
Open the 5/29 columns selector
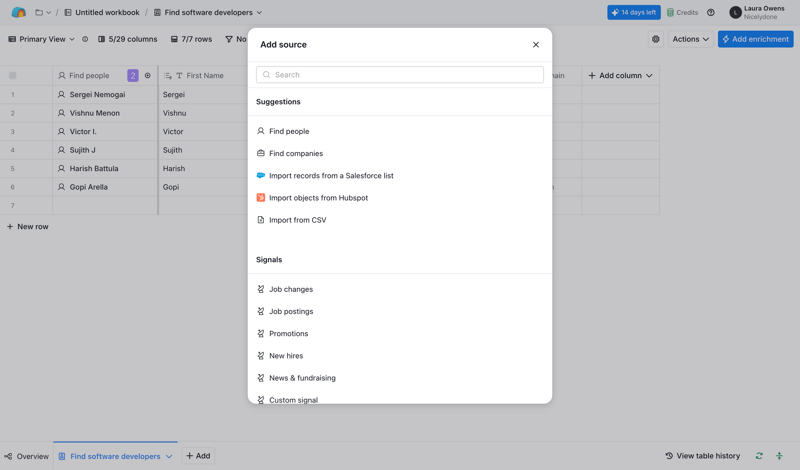(128, 39)
